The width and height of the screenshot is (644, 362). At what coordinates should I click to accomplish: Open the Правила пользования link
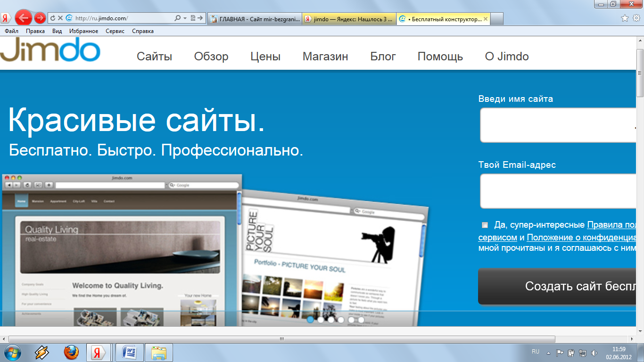click(x=611, y=225)
